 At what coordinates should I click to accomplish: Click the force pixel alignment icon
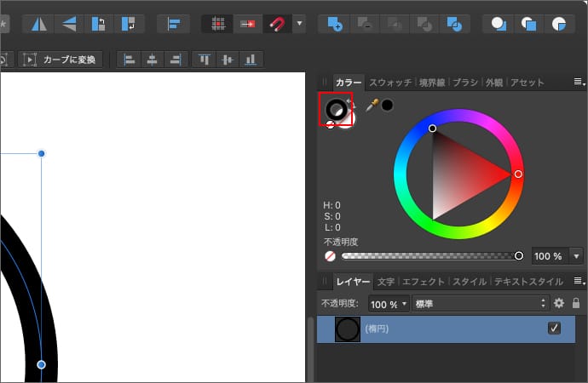pyautogui.click(x=218, y=24)
